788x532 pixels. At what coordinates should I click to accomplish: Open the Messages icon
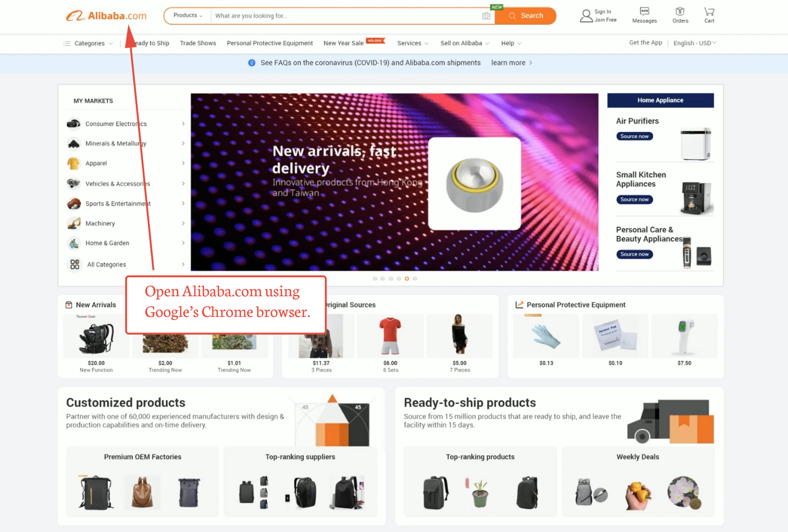[644, 11]
